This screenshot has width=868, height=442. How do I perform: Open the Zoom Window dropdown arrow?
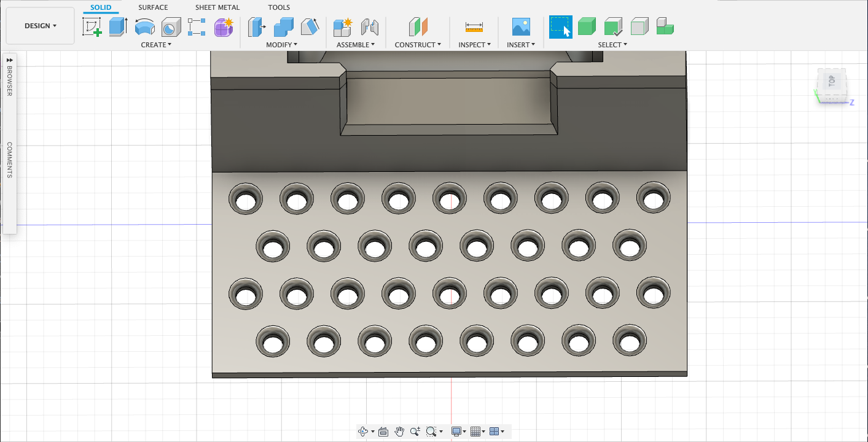tap(441, 432)
